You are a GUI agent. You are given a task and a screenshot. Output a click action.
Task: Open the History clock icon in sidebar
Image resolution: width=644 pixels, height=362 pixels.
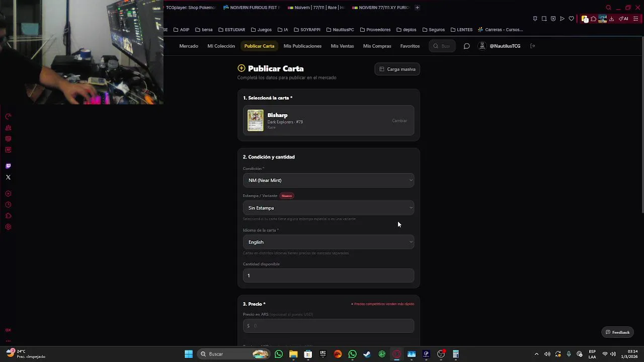point(8,205)
